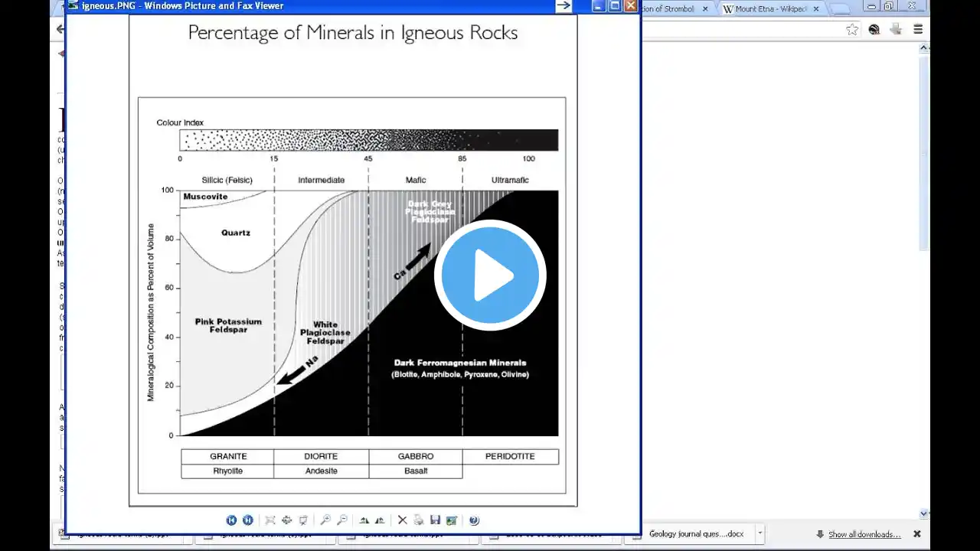Zoom in on the image
Screen dimensions: 980x551
325,520
